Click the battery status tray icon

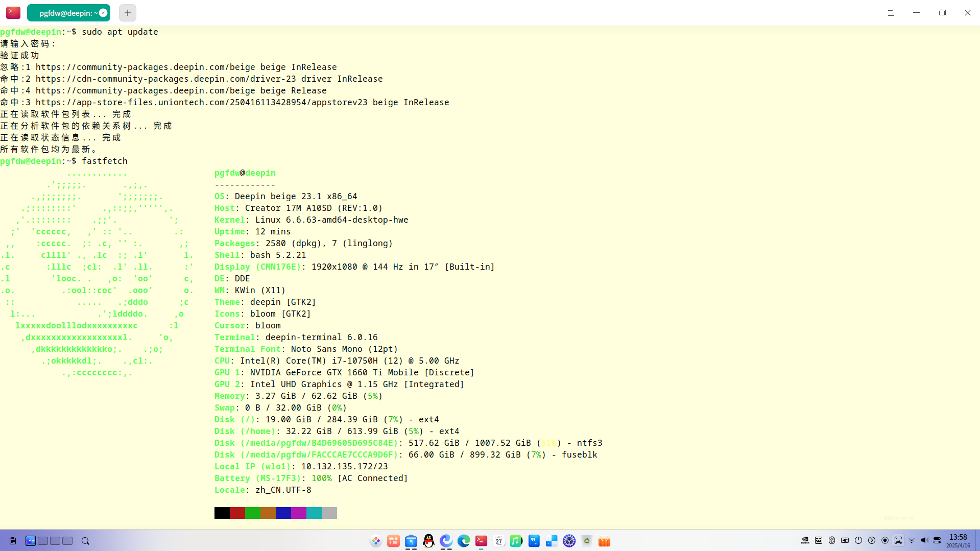(845, 540)
